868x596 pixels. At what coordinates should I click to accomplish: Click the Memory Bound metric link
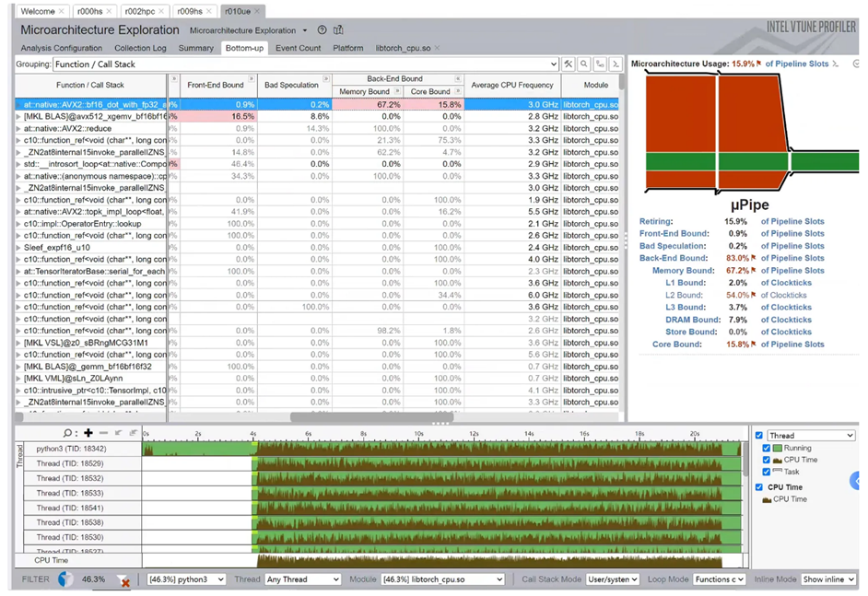point(683,271)
